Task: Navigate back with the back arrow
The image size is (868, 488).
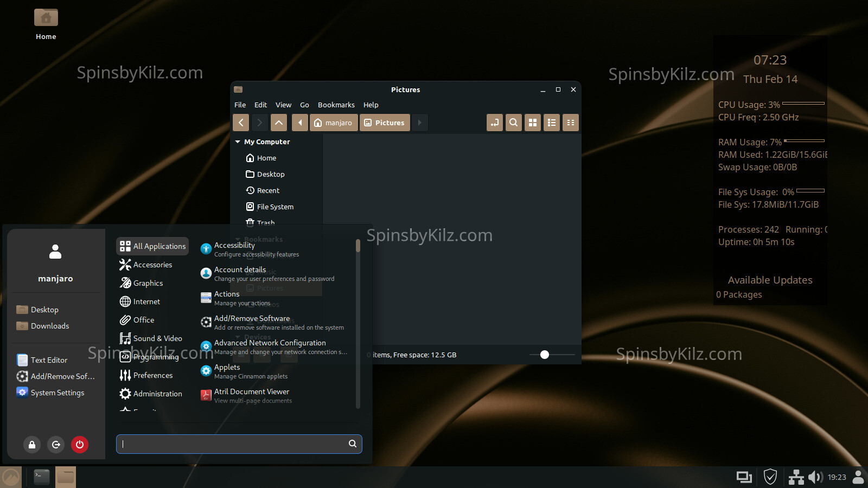Action: click(x=241, y=123)
